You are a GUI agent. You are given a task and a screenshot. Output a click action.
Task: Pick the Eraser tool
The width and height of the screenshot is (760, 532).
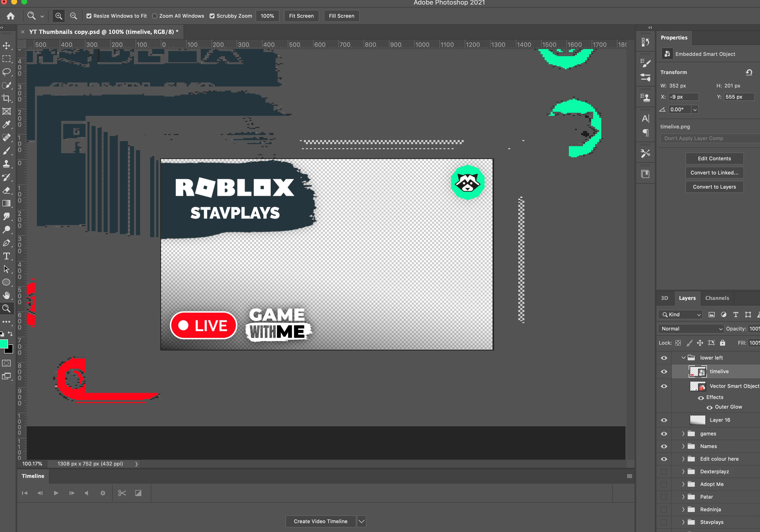pos(7,190)
